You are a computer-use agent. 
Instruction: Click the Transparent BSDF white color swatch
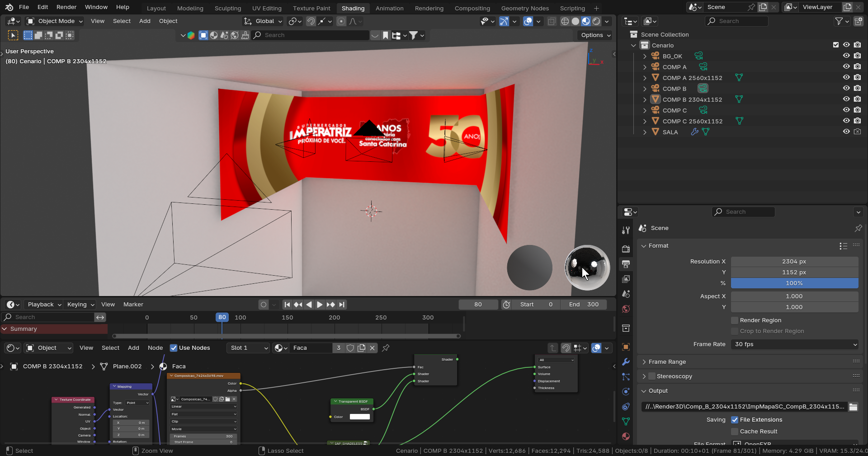click(360, 417)
